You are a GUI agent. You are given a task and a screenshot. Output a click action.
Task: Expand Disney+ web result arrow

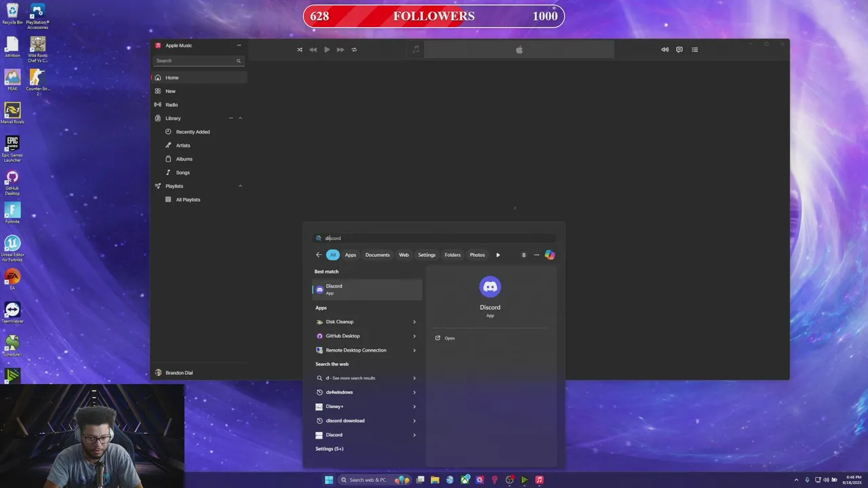tap(414, 407)
